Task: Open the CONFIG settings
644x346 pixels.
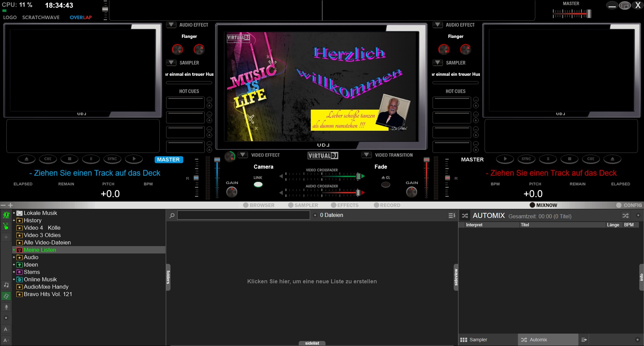Action: tap(629, 205)
